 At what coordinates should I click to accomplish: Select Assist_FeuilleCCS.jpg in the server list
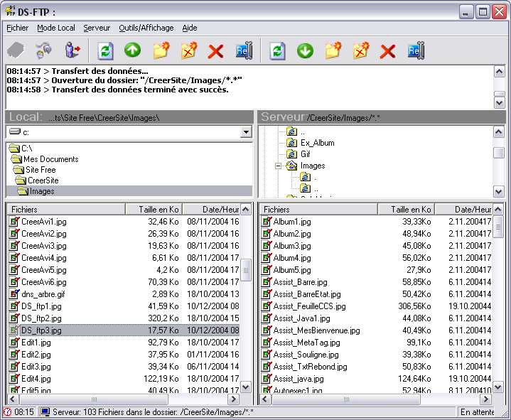pos(309,306)
